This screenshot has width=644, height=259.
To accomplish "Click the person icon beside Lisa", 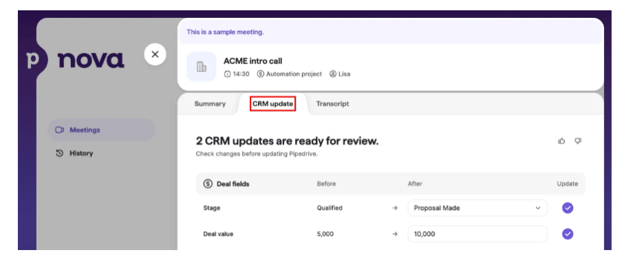I will pos(333,74).
